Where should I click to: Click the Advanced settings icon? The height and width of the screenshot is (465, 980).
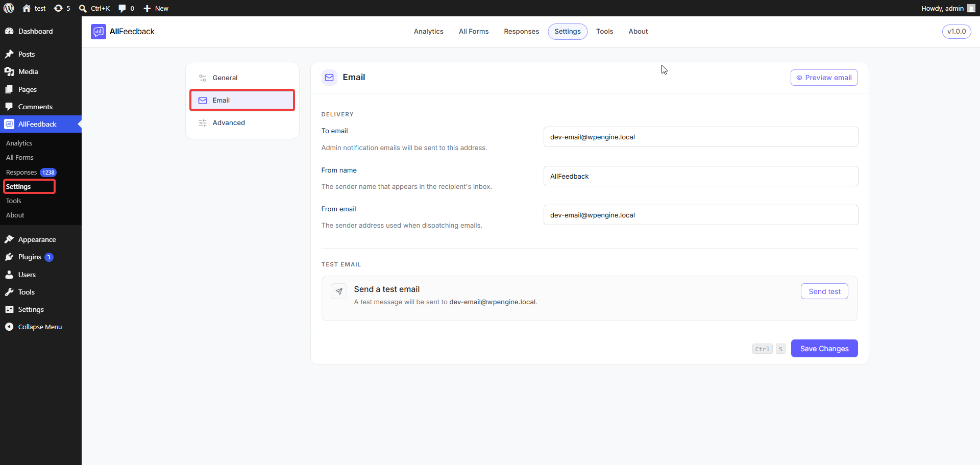click(x=203, y=123)
